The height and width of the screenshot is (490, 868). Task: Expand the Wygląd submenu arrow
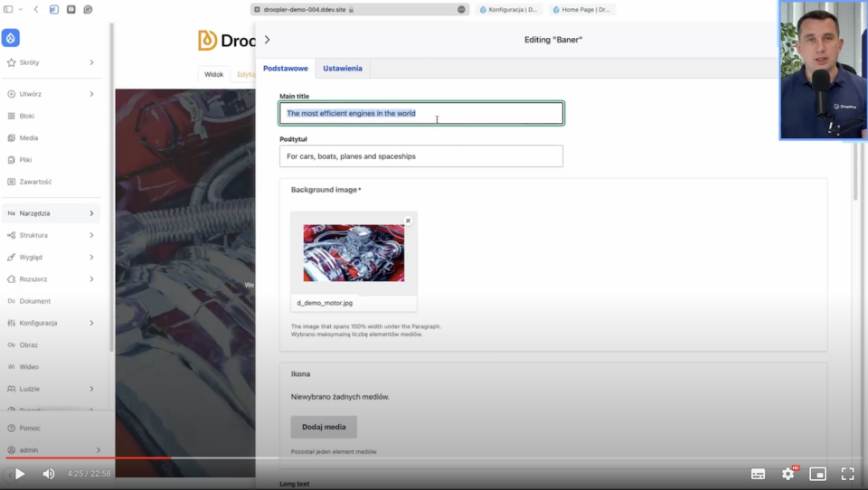point(92,258)
